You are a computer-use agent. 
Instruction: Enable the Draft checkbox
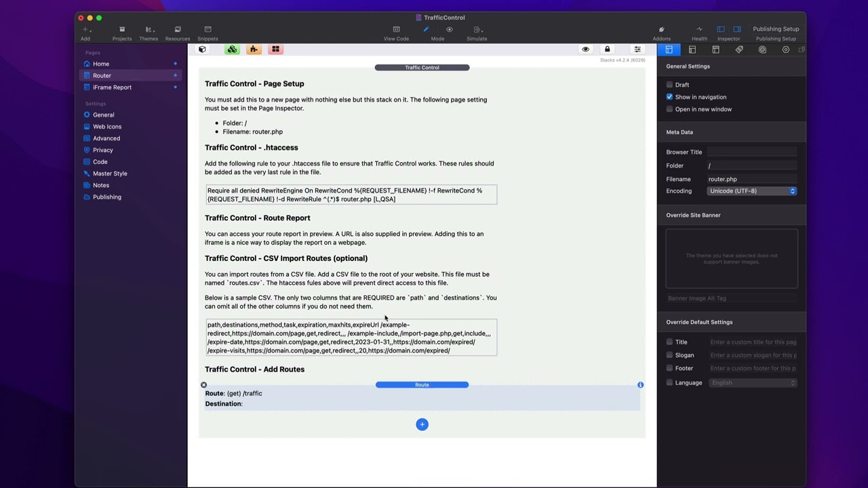point(669,85)
